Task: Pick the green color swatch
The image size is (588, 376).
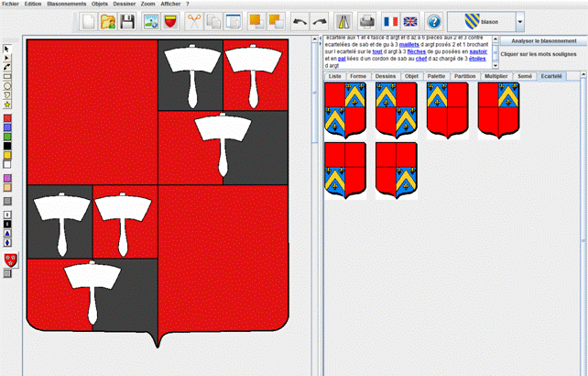Action: [x=7, y=137]
